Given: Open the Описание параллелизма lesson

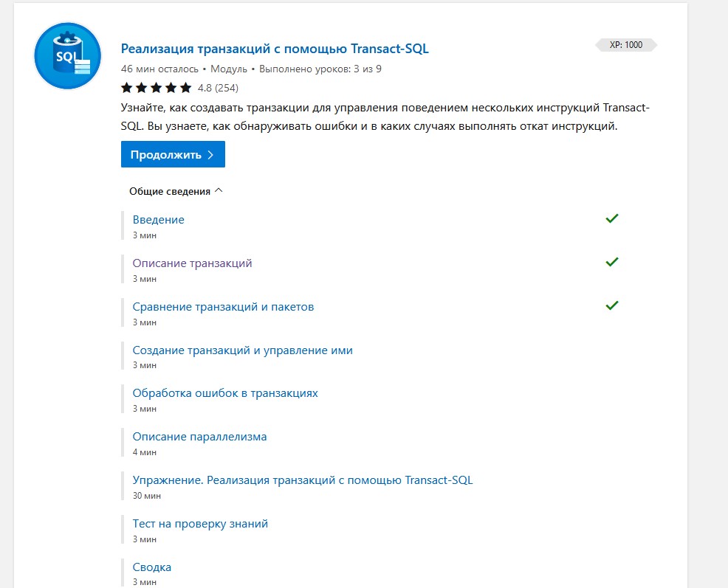Looking at the screenshot, I should (x=199, y=437).
